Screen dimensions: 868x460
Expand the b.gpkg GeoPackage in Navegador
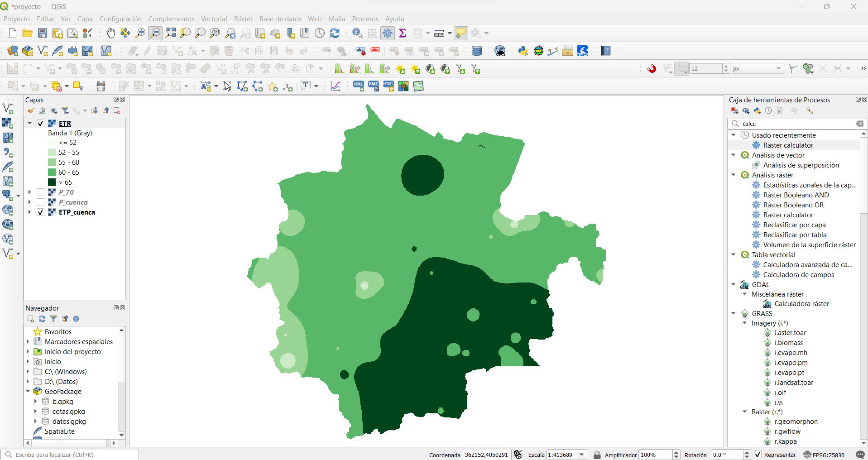[36, 401]
